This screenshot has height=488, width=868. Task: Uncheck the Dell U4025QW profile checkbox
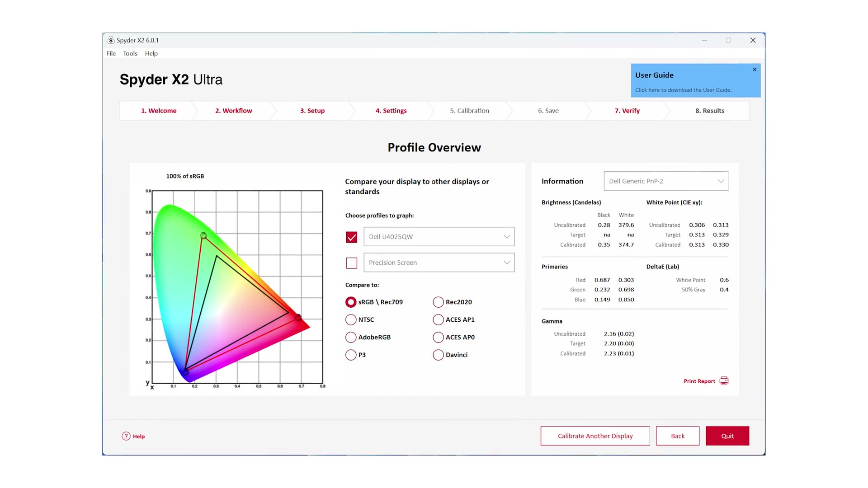pos(352,237)
